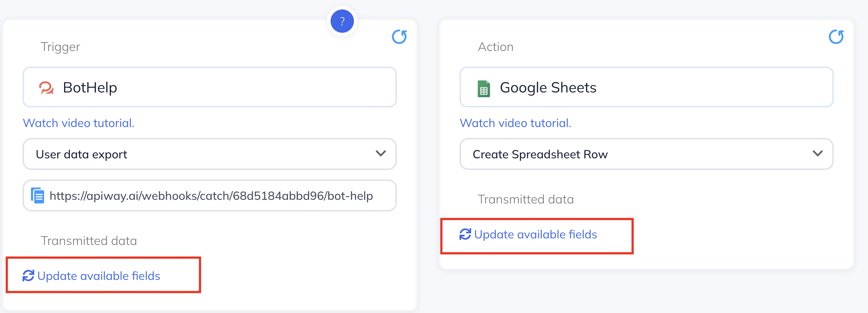This screenshot has width=868, height=313.
Task: Reset the Trigger card with its circular arrow icon
Action: tap(399, 37)
